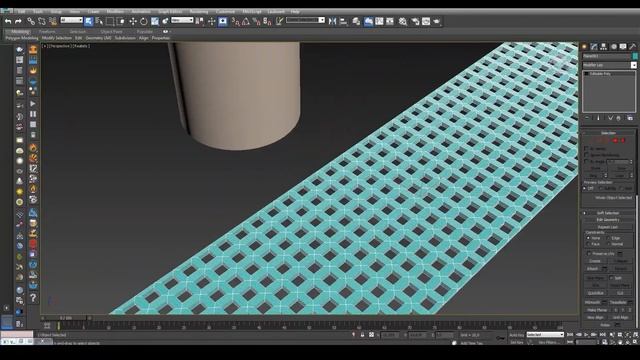This screenshot has height=360, width=640.
Task: Switch to the Motion command panel tab
Action: [613, 47]
